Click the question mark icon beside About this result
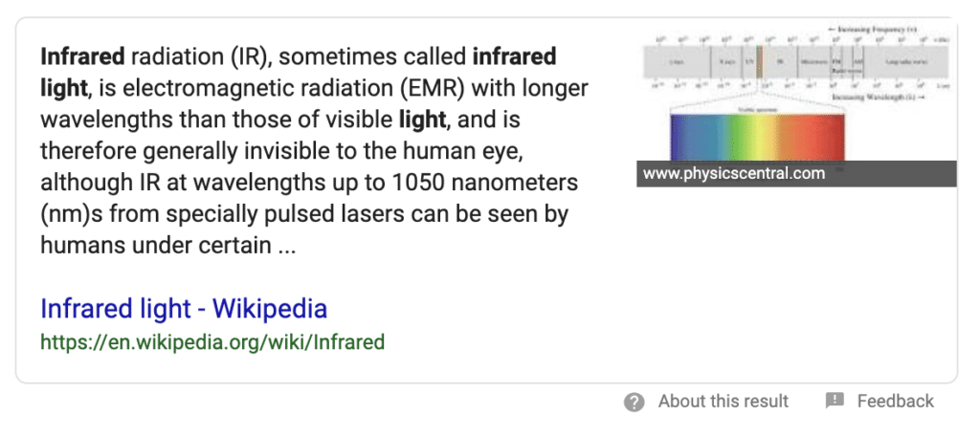 634,402
